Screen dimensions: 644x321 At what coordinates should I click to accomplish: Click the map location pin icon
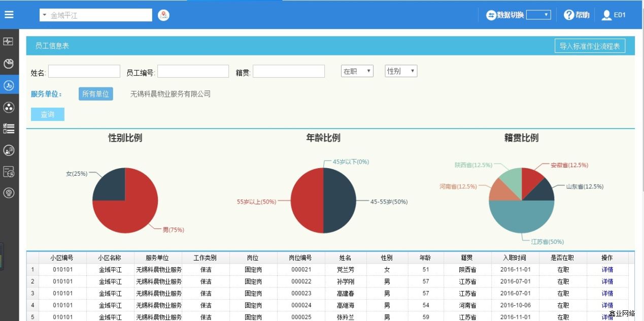163,15
